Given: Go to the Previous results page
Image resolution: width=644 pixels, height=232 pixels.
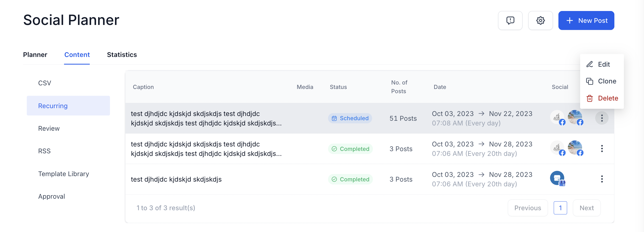Looking at the screenshot, I should click(x=528, y=208).
